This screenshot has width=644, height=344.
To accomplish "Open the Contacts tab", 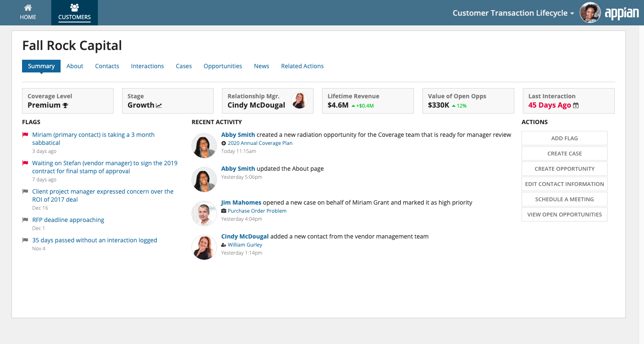I will pos(107,66).
